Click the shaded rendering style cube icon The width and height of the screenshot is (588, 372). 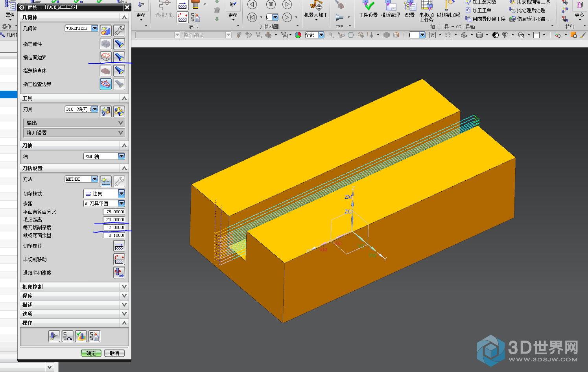click(479, 35)
